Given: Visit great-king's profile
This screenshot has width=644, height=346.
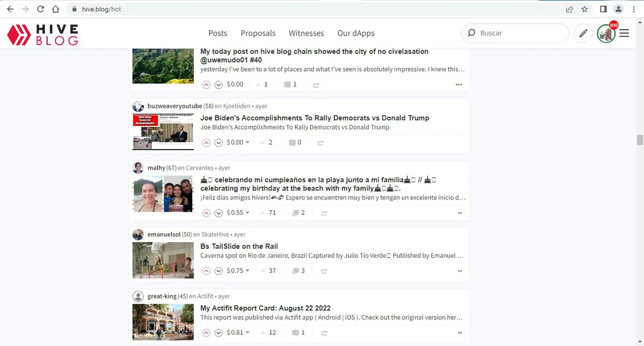Looking at the screenshot, I should pyautogui.click(x=162, y=297).
